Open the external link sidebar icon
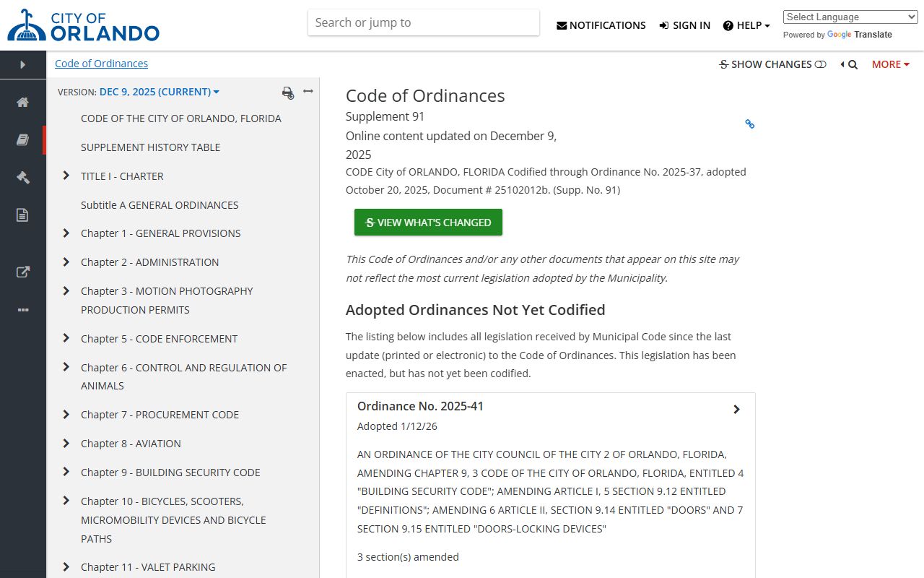The height and width of the screenshot is (578, 924). [x=23, y=272]
